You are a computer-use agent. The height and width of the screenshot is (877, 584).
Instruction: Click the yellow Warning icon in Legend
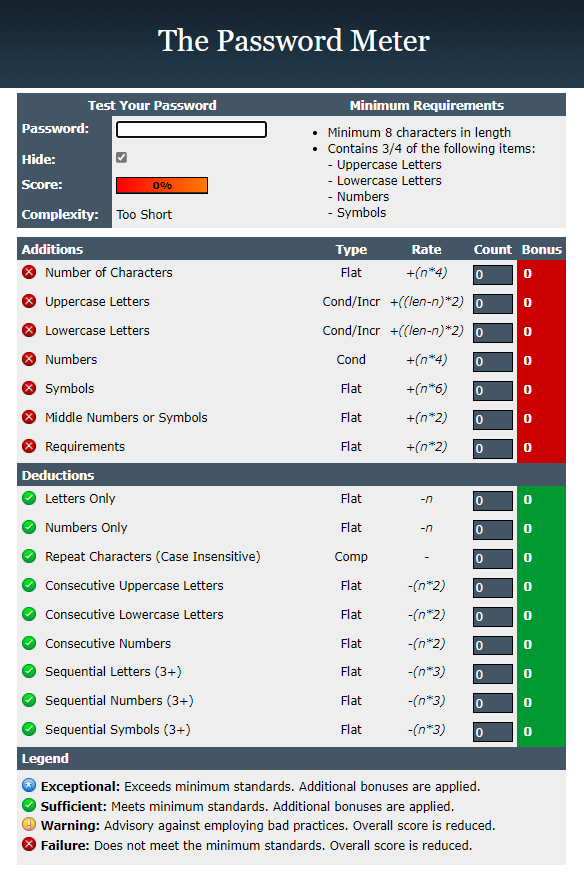click(29, 824)
